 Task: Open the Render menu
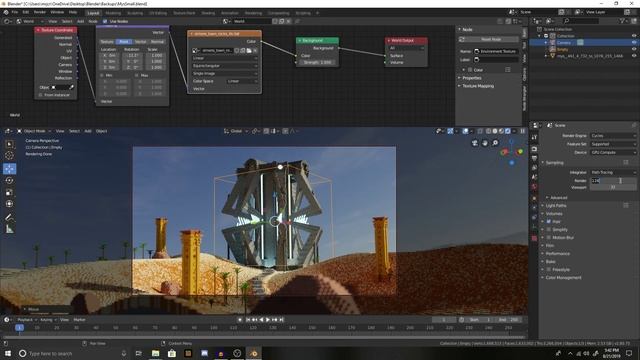click(40, 12)
